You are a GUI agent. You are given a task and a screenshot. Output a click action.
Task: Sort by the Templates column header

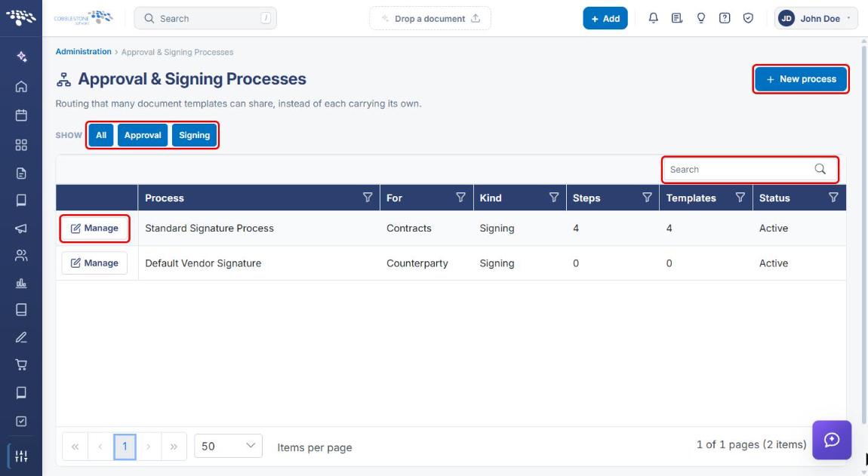pyautogui.click(x=691, y=198)
